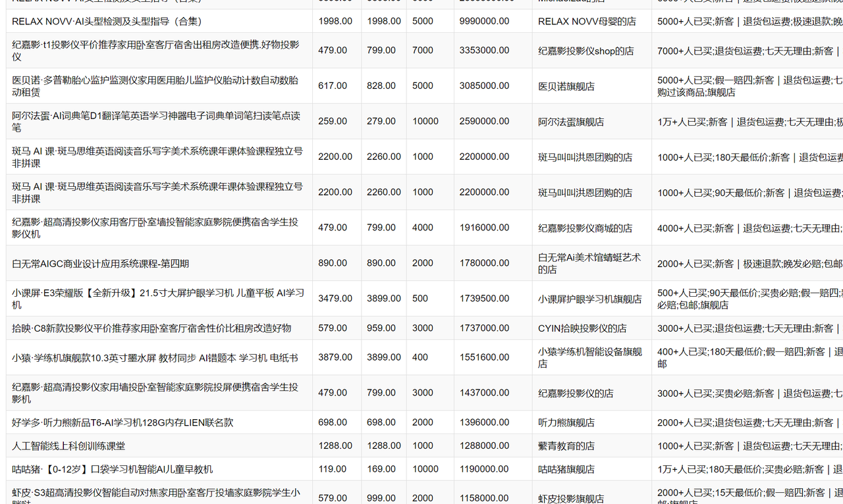Image resolution: width=843 pixels, height=504 pixels.
Task: Click the 959.00 original price
Action: tap(381, 328)
